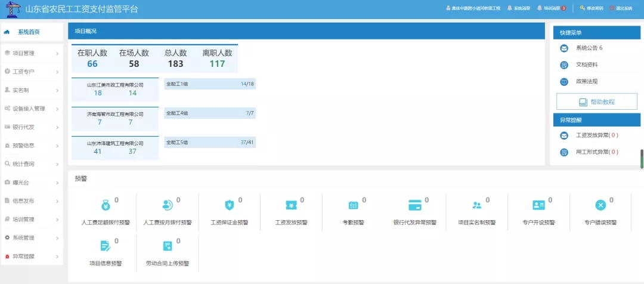644x284 pixels.
Task: Click the 人工费足额拨付预警 medal icon
Action: pos(106,205)
